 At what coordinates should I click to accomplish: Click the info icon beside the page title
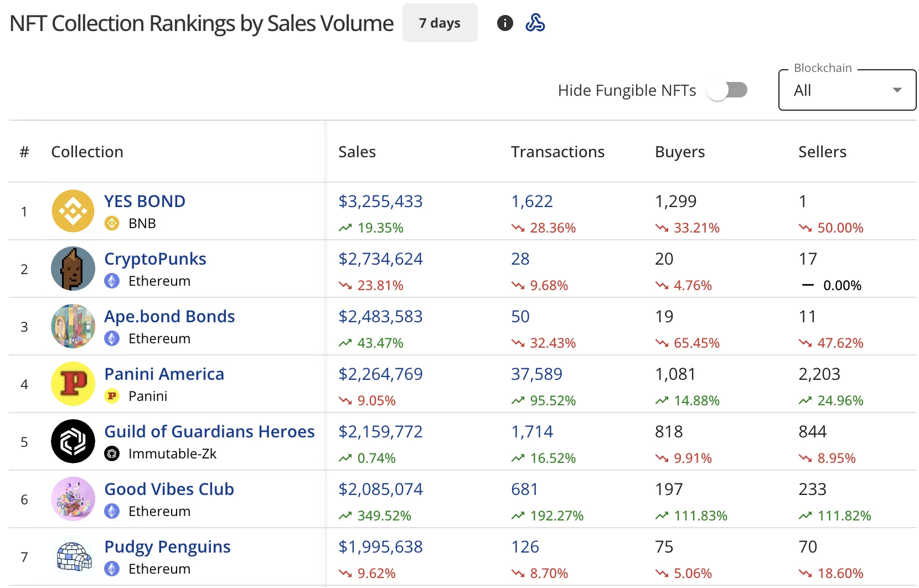[x=504, y=23]
